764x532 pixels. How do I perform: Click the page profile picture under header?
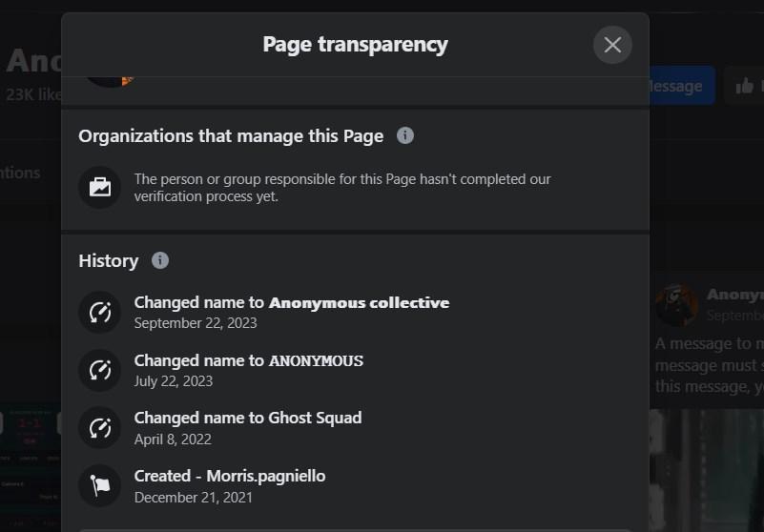[111, 82]
